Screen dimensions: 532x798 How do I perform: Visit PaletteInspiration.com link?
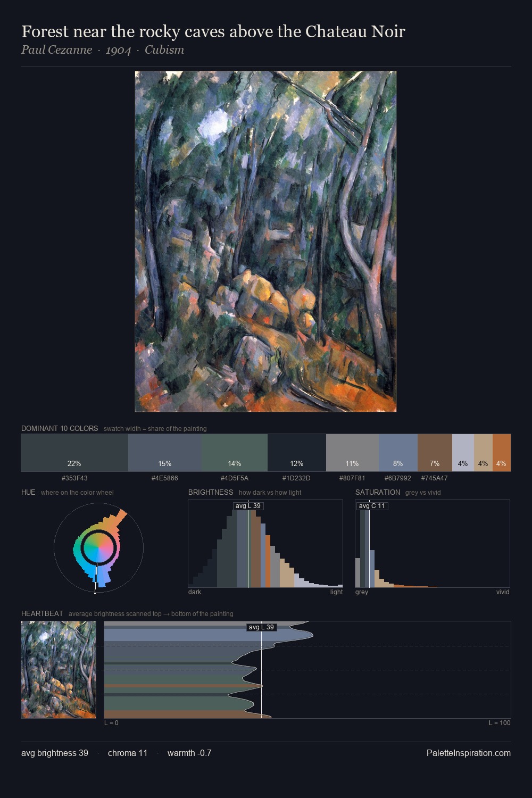pos(469,753)
